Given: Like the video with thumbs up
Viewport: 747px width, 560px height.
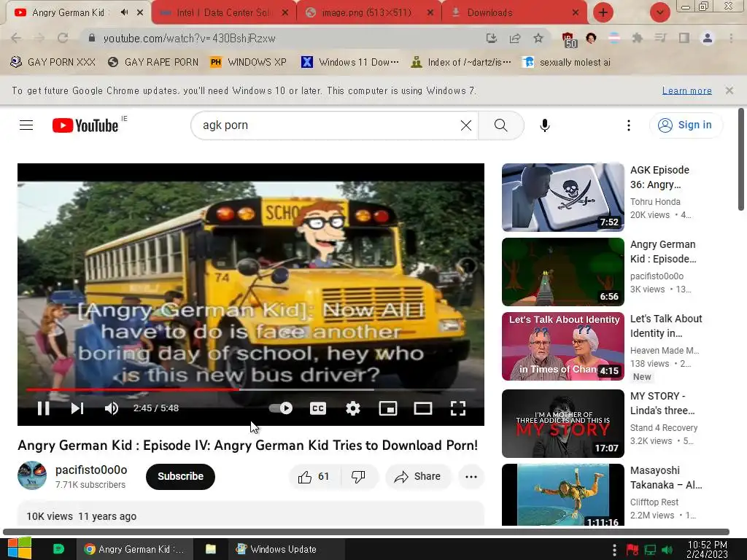Looking at the screenshot, I should click(314, 477).
